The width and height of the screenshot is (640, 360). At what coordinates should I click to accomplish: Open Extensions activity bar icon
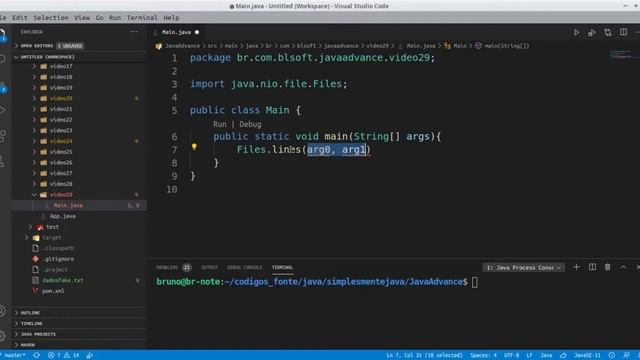[x=2, y=136]
